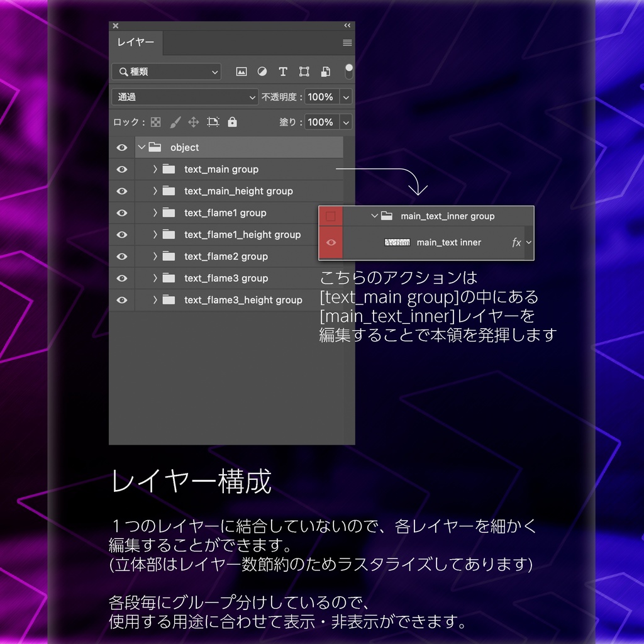The image size is (644, 644).
Task: Open the Layers panel menu
Action: (347, 42)
